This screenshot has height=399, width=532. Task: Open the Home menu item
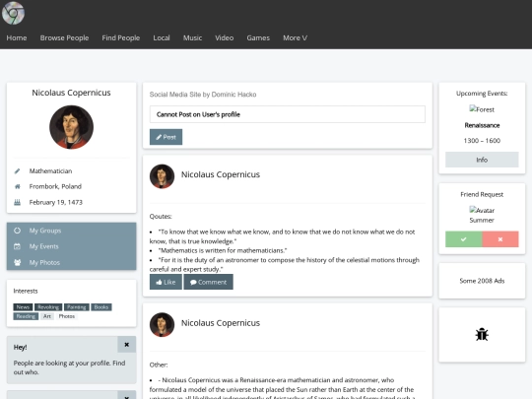[x=17, y=38]
